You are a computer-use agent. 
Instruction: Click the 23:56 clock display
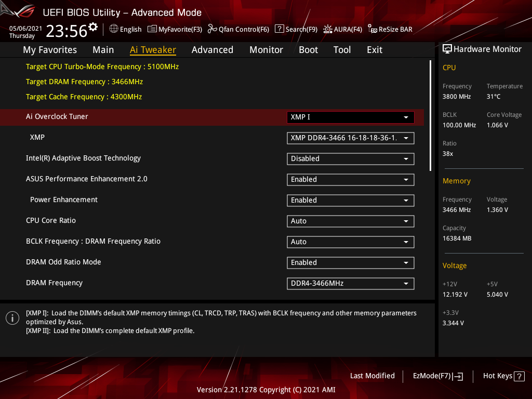pyautogui.click(x=66, y=31)
